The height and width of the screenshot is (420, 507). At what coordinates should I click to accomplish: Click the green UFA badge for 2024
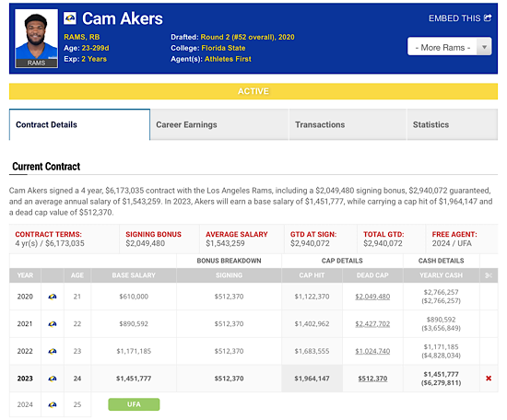click(x=134, y=404)
